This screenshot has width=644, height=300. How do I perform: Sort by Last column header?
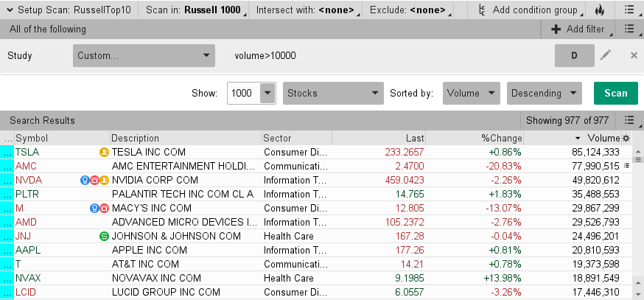[x=379, y=138]
